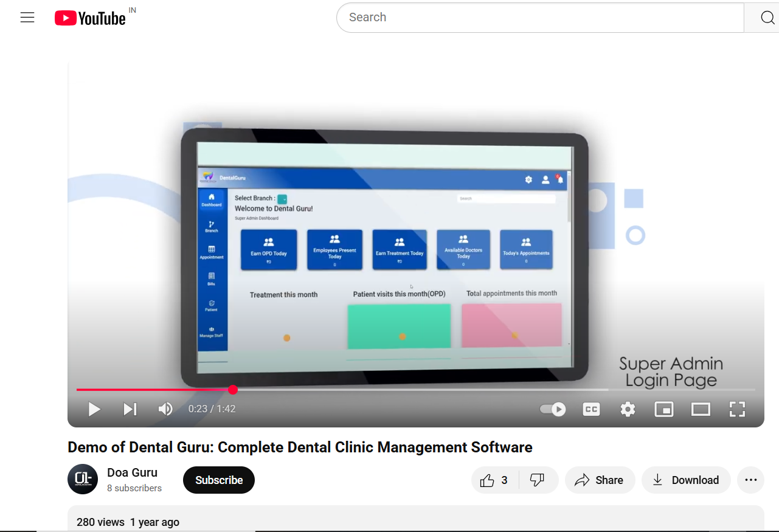Screen dimensions: 779x532
Task: Click the Super Admin Login Page caption
Action: point(671,372)
